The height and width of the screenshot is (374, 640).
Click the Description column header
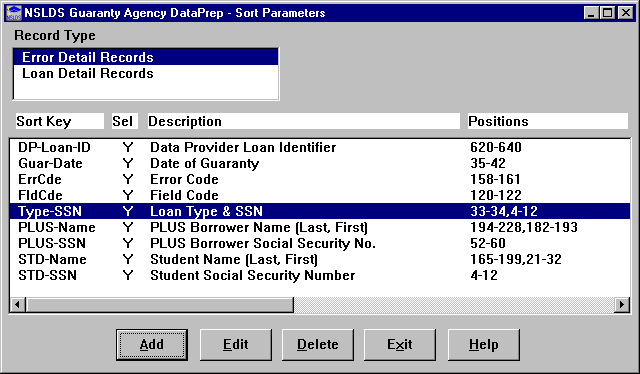(304, 121)
